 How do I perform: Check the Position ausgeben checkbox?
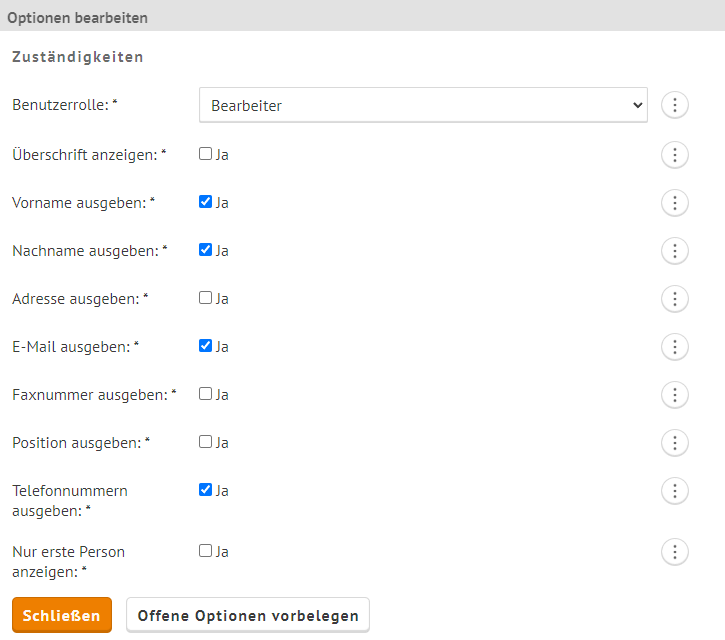205,442
